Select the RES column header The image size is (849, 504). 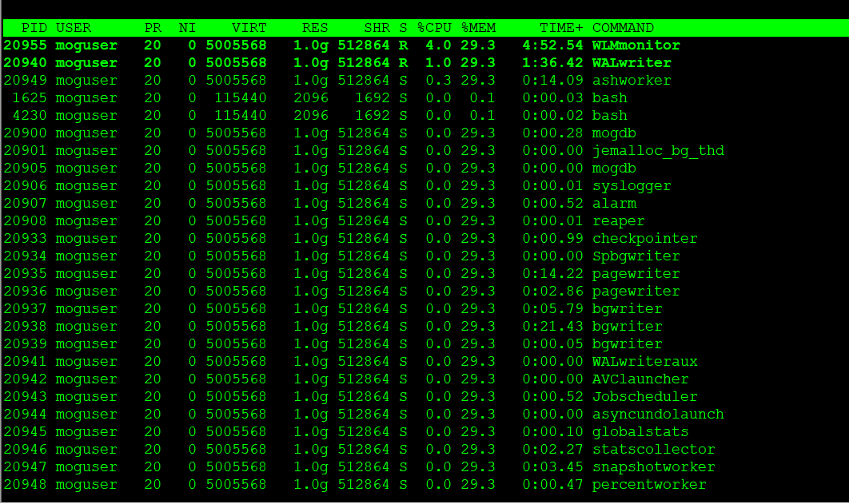tap(315, 28)
